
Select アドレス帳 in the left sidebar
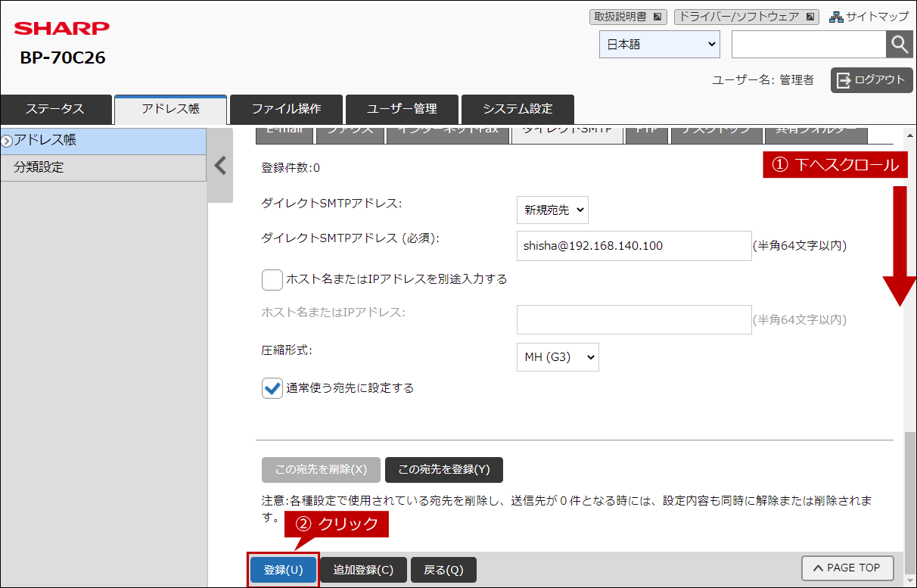[103, 141]
